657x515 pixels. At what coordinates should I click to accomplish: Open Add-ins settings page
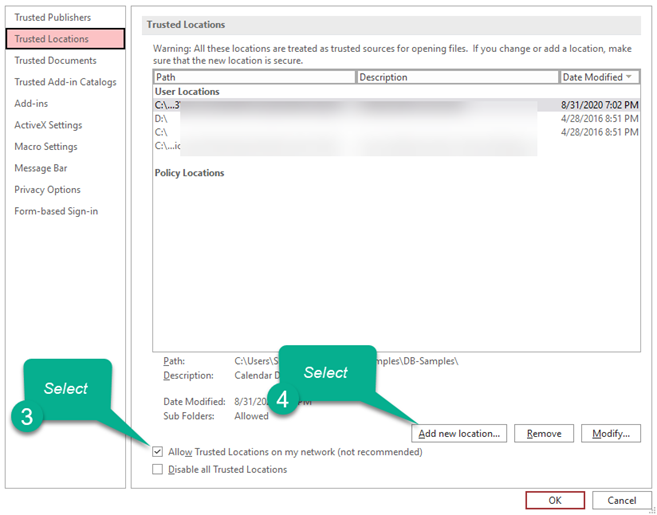(x=31, y=104)
